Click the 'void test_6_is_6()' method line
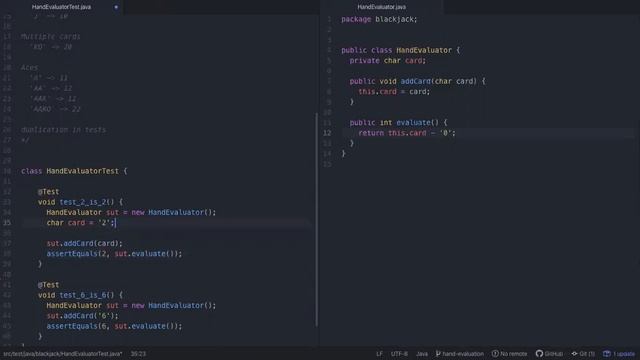 coord(80,295)
